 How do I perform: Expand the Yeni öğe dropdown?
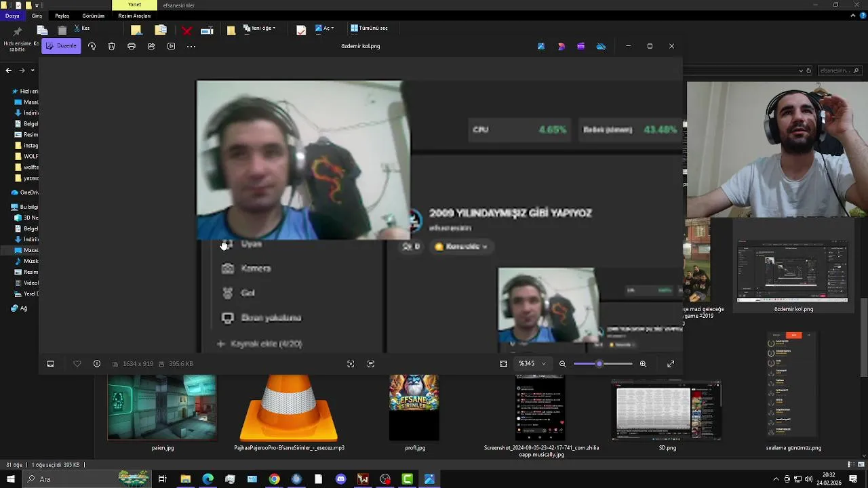point(259,28)
